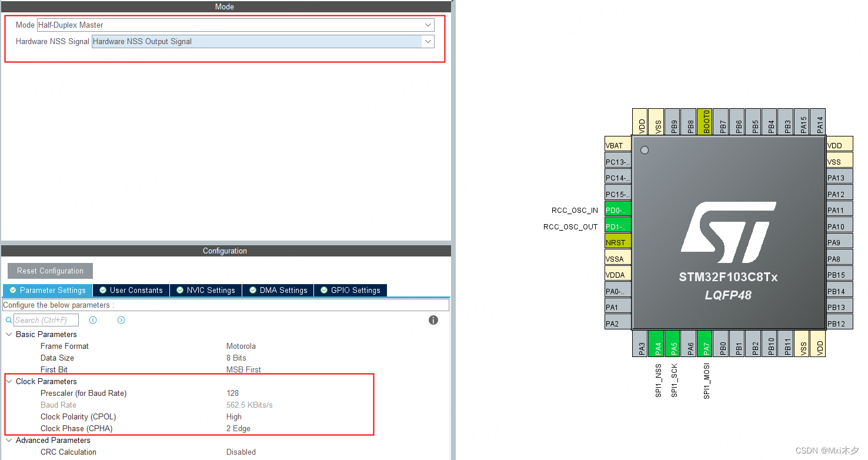Select the Clock Polarity value High
The width and height of the screenshot is (868, 460).
click(234, 416)
